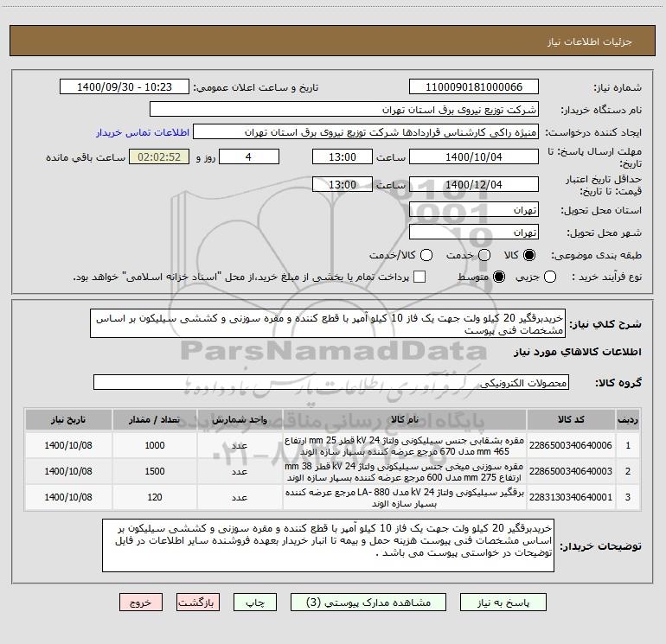Click need date 1400/10/08 in row 1
This screenshot has width=666, height=644.
(x=68, y=445)
